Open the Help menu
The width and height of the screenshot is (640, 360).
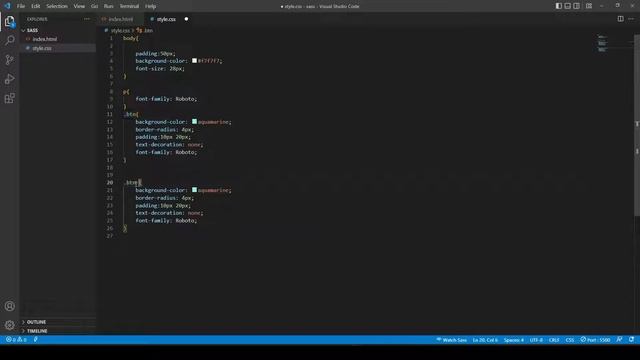pos(151,6)
